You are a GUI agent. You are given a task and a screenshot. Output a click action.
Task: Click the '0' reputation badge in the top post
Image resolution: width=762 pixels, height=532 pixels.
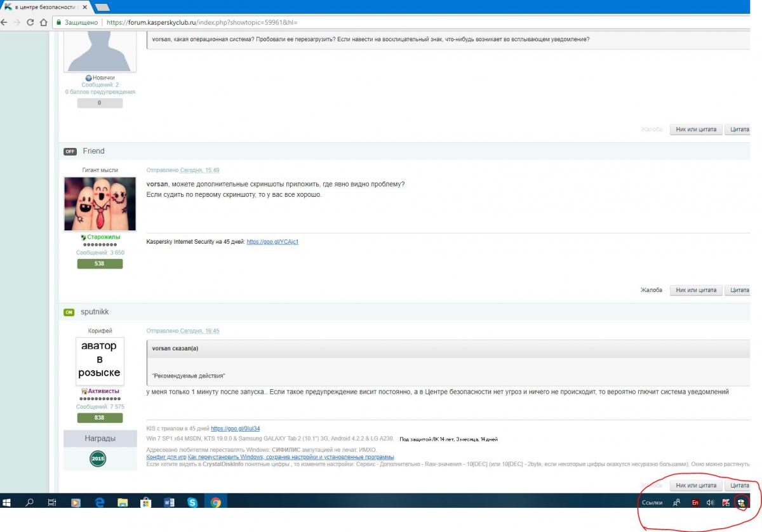100,103
